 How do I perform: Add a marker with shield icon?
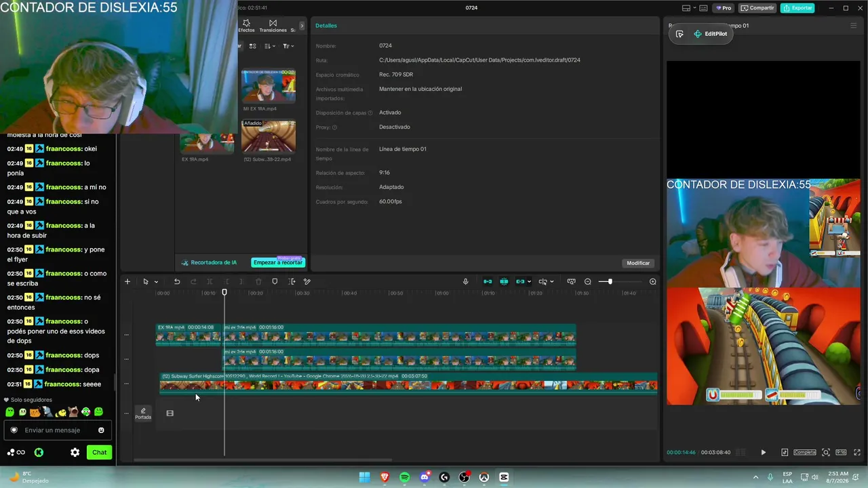pyautogui.click(x=275, y=281)
